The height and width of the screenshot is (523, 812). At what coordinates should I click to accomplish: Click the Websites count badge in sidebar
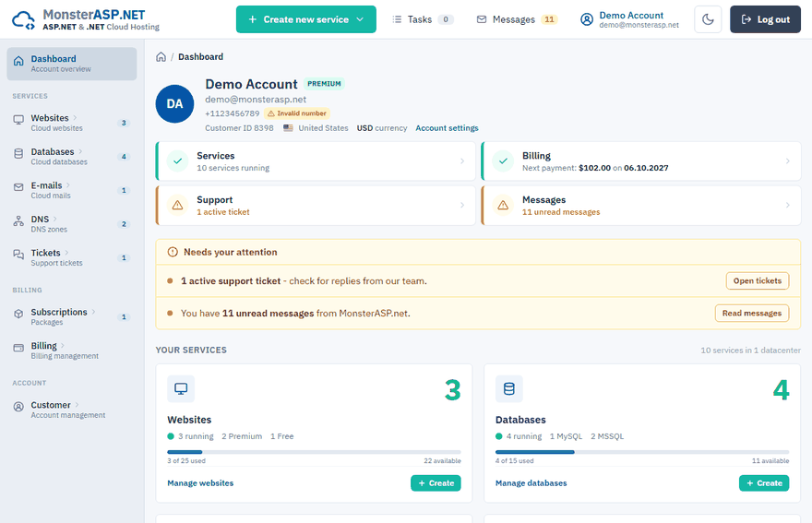tap(124, 123)
